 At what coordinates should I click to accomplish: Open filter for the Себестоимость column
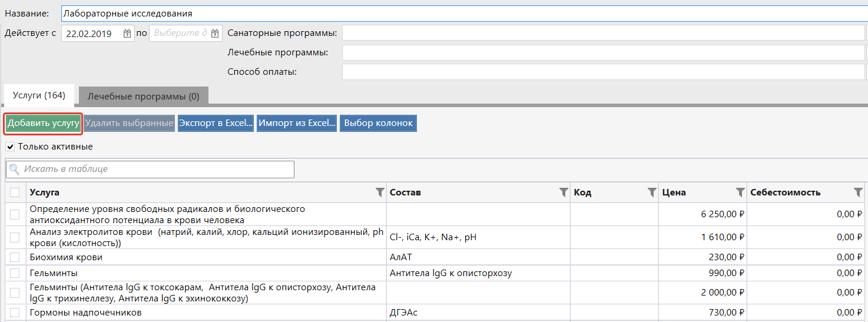pyautogui.click(x=858, y=192)
